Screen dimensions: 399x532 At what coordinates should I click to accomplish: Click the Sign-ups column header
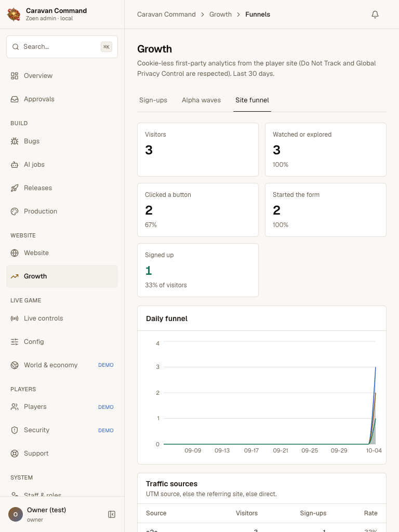(x=313, y=513)
